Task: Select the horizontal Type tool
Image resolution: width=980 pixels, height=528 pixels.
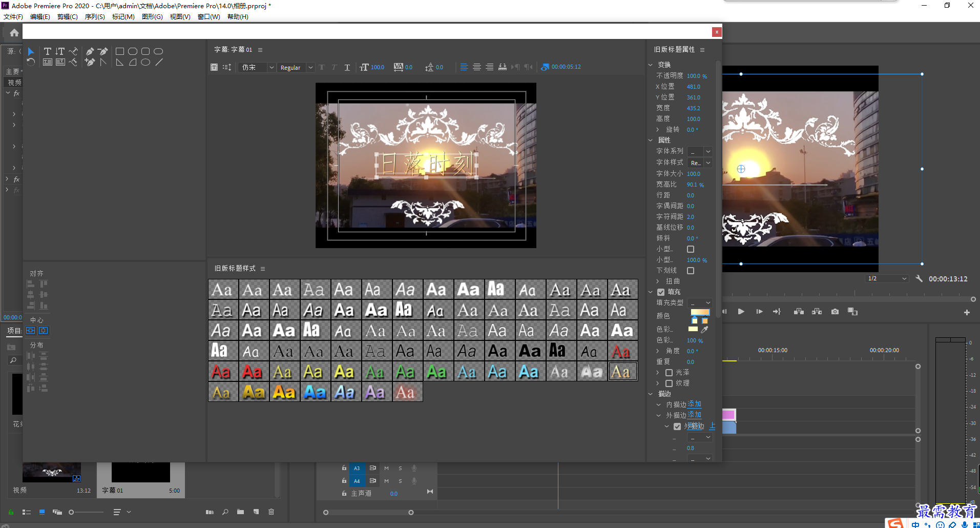Action: pyautogui.click(x=47, y=51)
